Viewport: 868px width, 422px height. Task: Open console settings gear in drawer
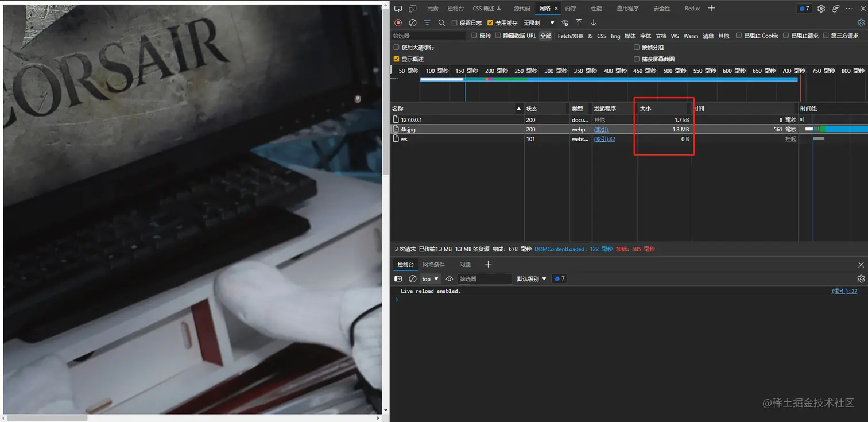click(x=861, y=279)
